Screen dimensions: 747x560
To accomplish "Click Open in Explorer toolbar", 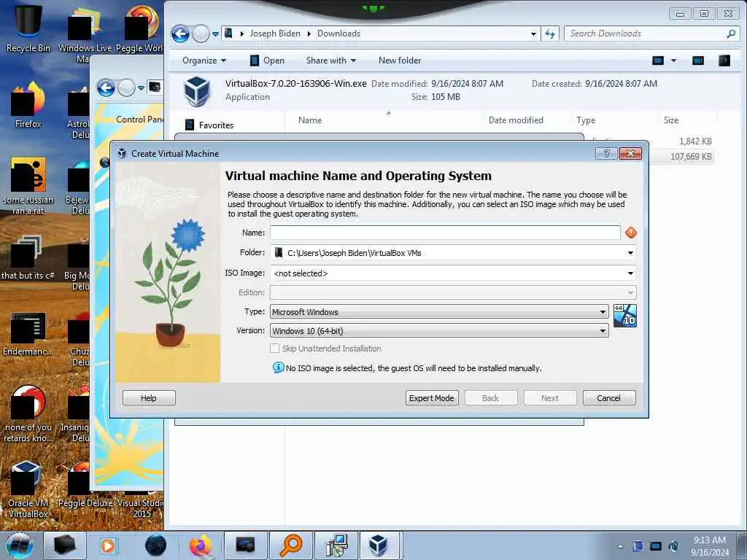I will pyautogui.click(x=267, y=61).
